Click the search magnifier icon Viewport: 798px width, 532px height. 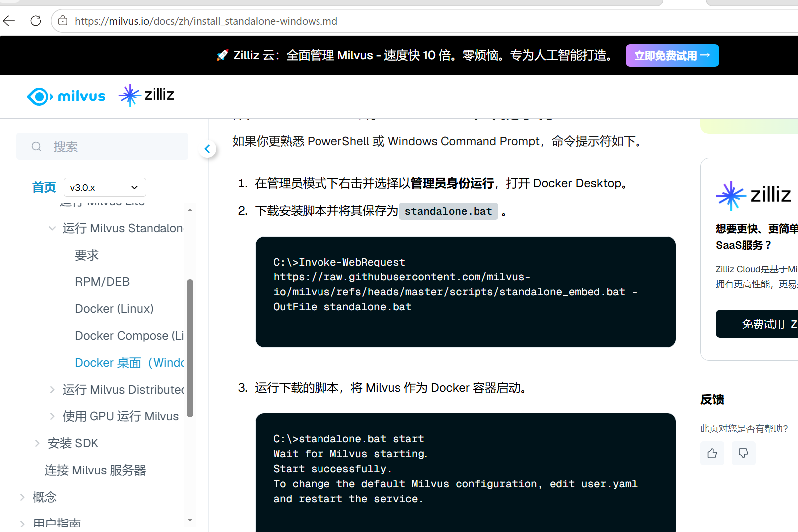coord(36,147)
